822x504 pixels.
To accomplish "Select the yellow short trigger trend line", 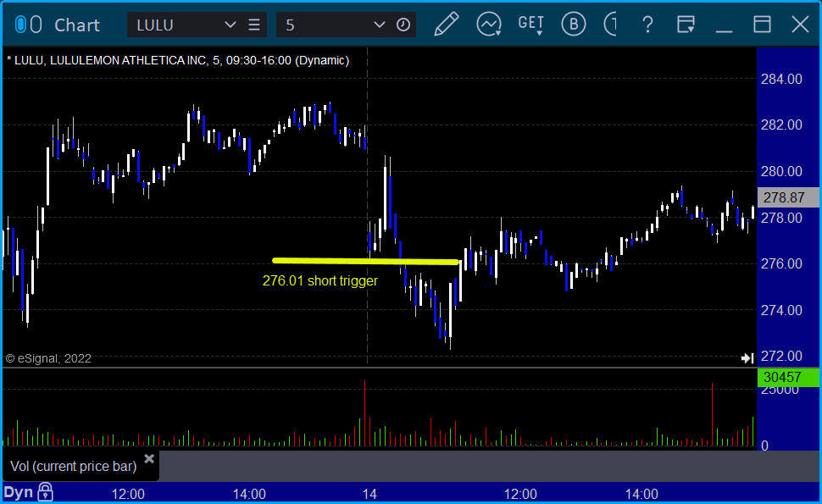I will tap(366, 261).
